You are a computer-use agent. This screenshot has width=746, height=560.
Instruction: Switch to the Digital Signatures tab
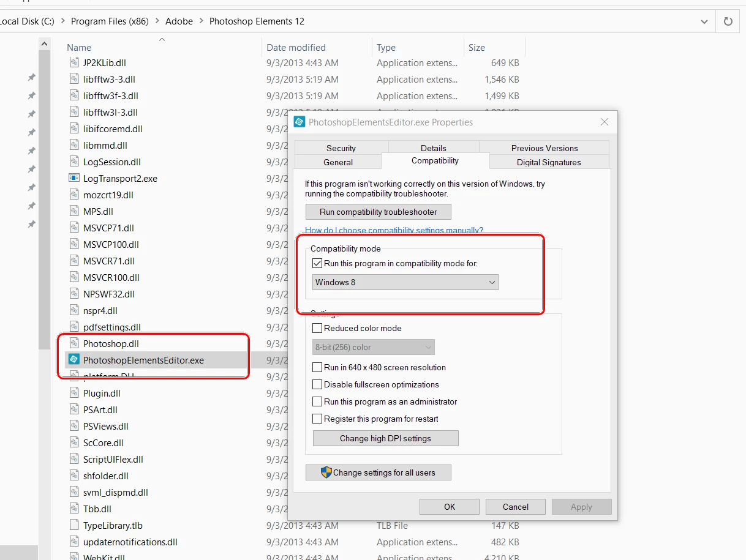pyautogui.click(x=549, y=162)
